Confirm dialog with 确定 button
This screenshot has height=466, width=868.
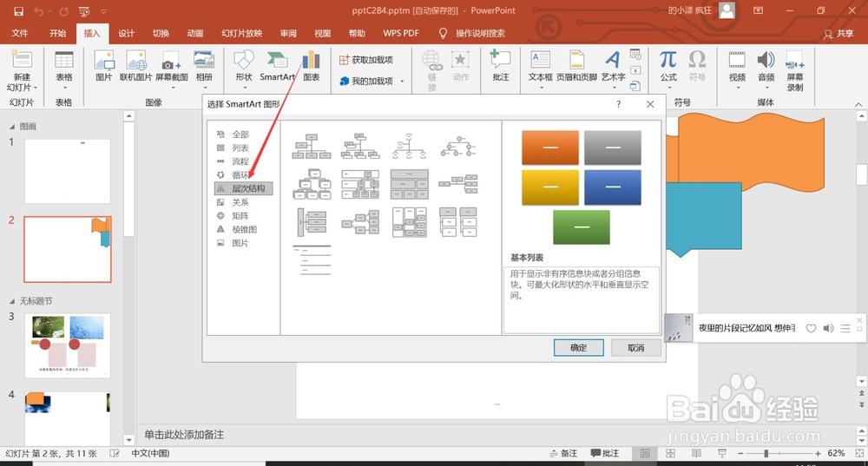(x=578, y=348)
